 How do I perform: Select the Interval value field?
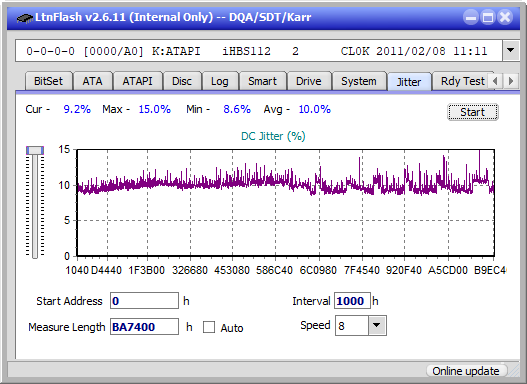coord(352,301)
